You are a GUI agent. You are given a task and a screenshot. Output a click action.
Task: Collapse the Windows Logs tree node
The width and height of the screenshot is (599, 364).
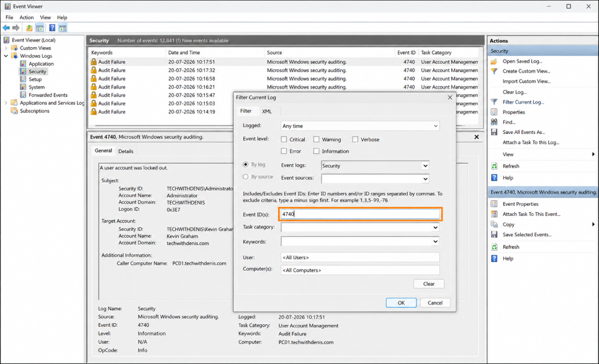point(6,56)
